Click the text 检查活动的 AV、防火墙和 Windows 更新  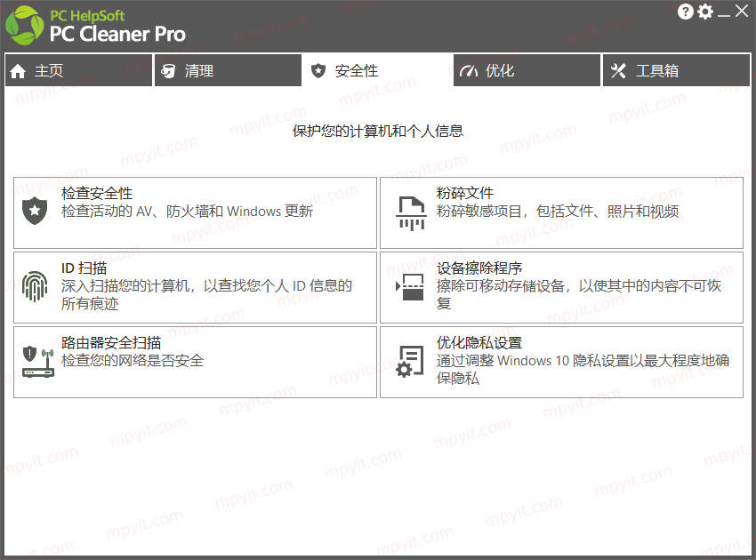click(x=187, y=211)
